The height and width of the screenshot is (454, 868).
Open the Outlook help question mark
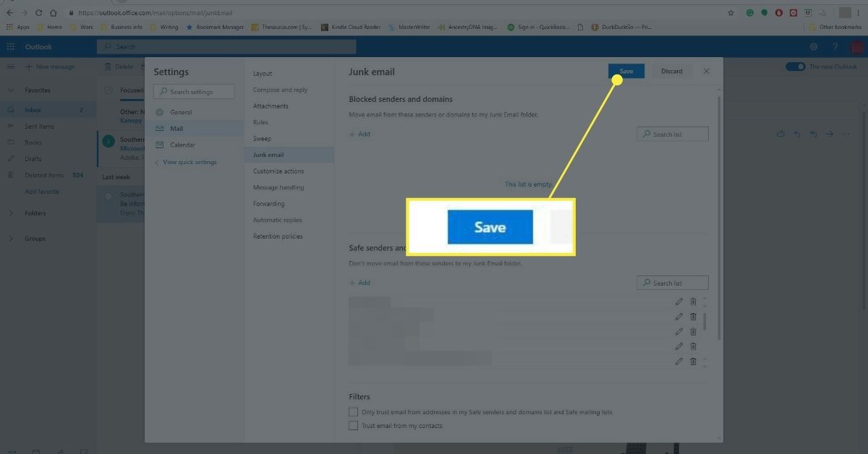pos(835,47)
